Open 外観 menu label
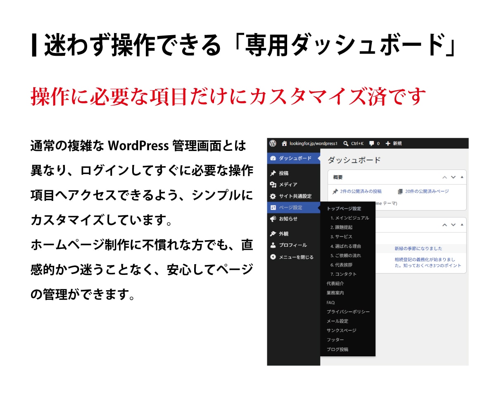The width and height of the screenshot is (504, 420). pyautogui.click(x=284, y=234)
